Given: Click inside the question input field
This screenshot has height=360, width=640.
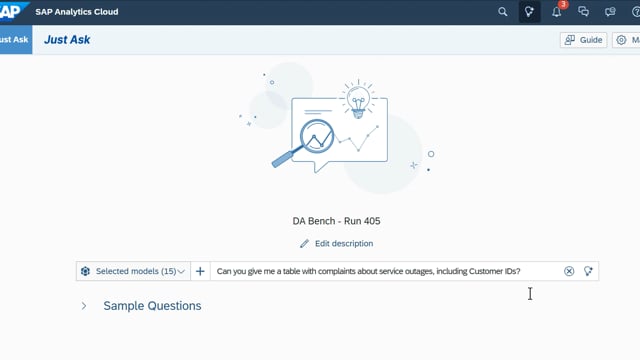Looking at the screenshot, I should [386, 271].
